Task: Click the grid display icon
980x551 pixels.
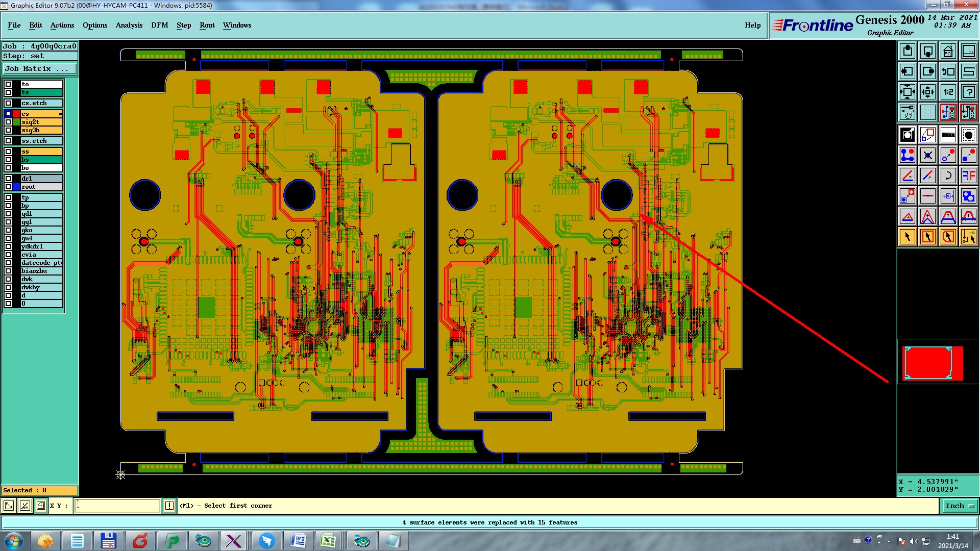Action: [927, 112]
